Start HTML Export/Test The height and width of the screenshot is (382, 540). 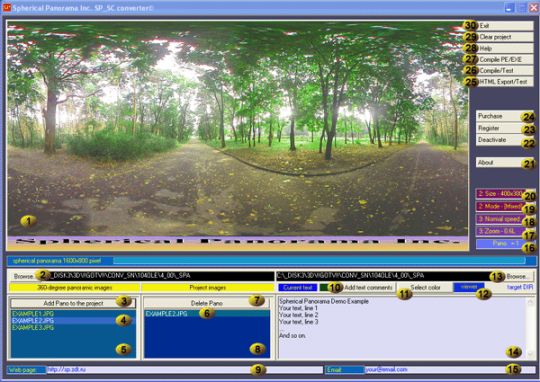(505, 82)
